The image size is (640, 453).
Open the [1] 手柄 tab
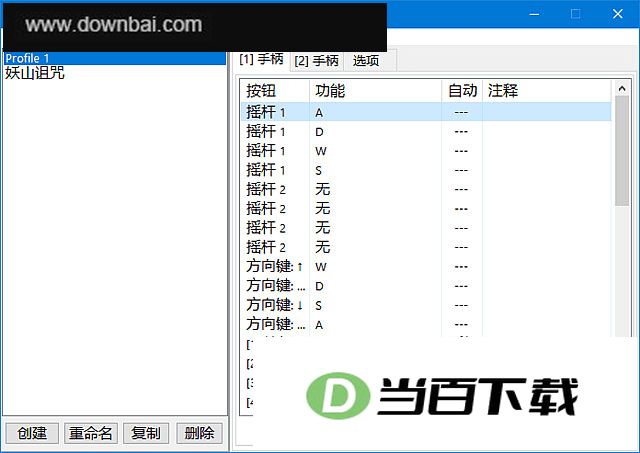coord(261,60)
